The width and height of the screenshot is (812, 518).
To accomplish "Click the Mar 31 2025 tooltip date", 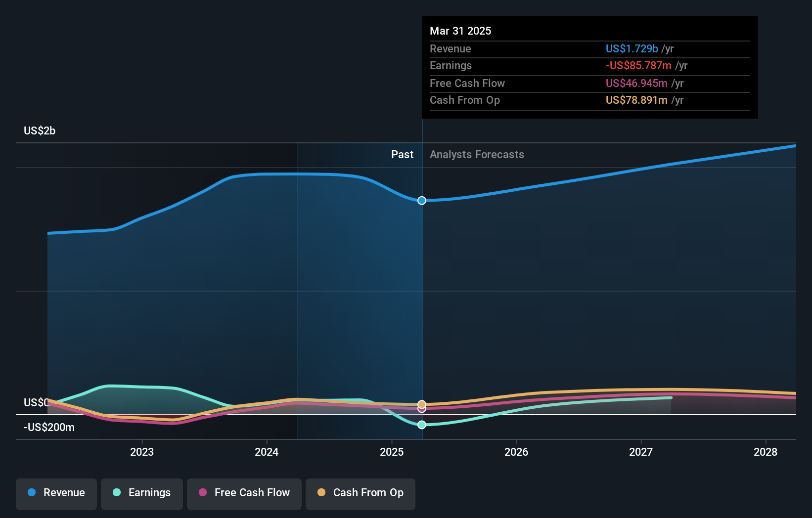I will [460, 31].
